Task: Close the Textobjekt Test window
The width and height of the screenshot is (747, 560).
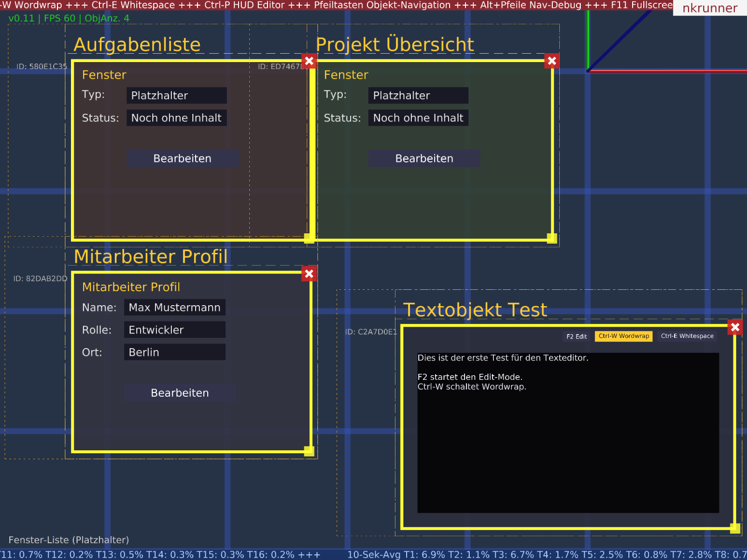Action: pos(735,328)
